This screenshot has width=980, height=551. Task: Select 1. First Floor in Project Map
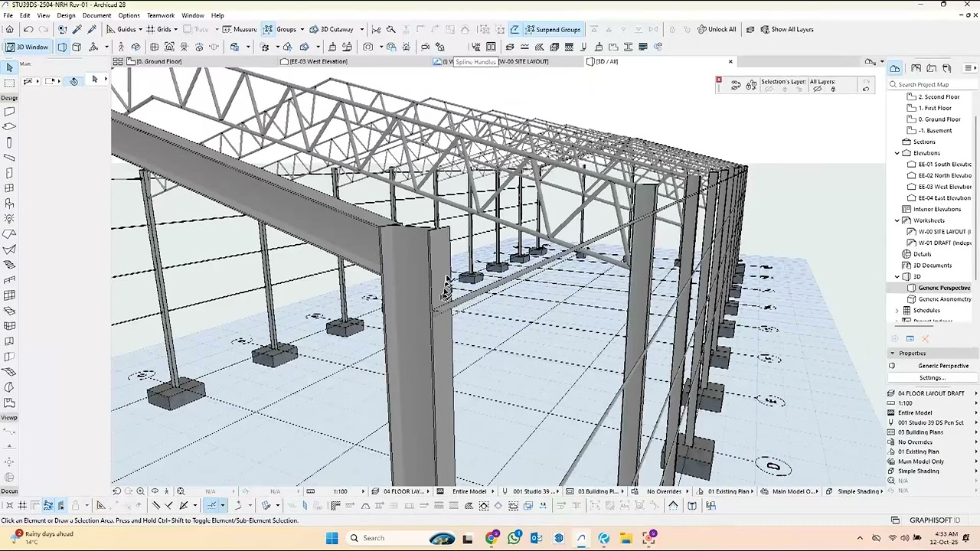[935, 108]
